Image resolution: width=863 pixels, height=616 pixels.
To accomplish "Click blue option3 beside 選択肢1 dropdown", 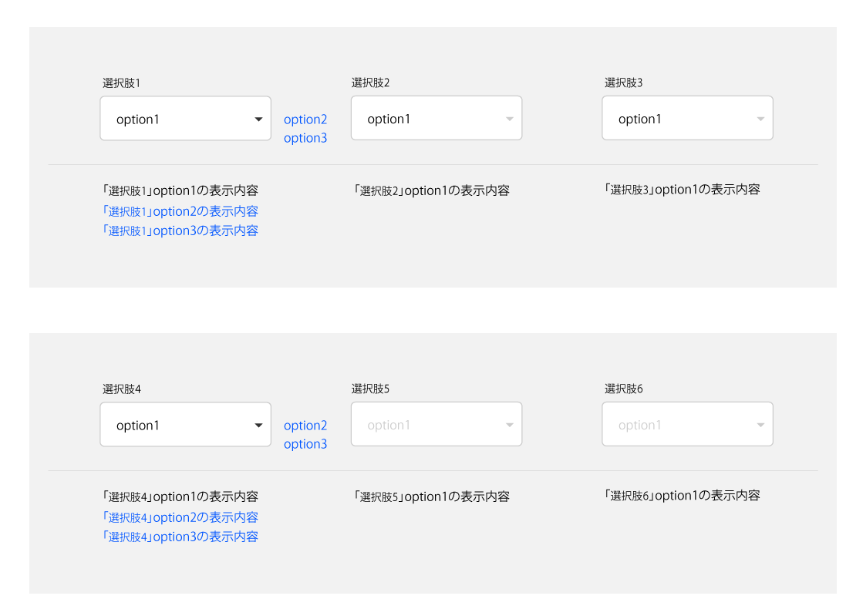I will [305, 138].
